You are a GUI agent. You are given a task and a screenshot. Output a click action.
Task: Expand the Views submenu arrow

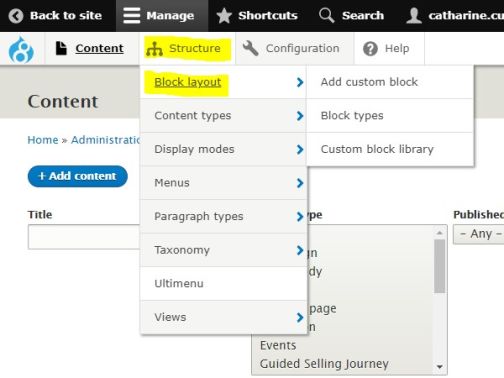300,317
